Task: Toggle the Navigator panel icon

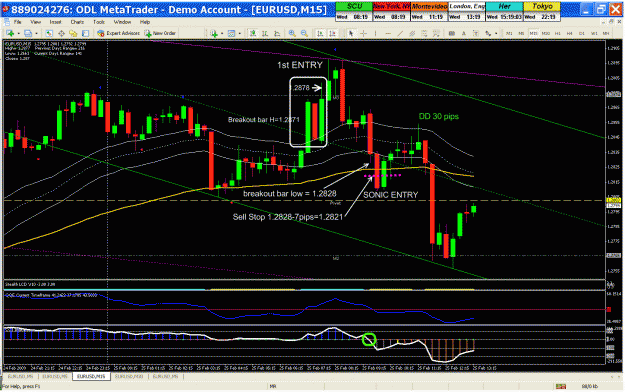Action: pyautogui.click(x=73, y=33)
